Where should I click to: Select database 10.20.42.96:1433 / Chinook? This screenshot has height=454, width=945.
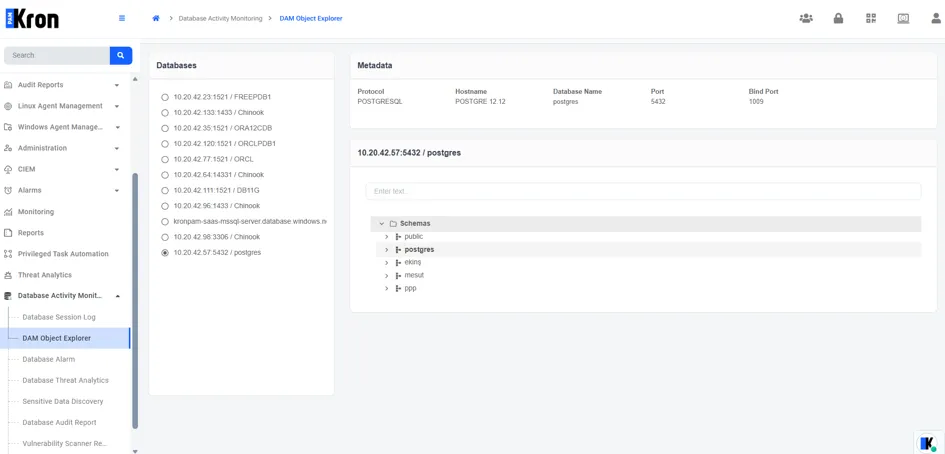click(165, 206)
